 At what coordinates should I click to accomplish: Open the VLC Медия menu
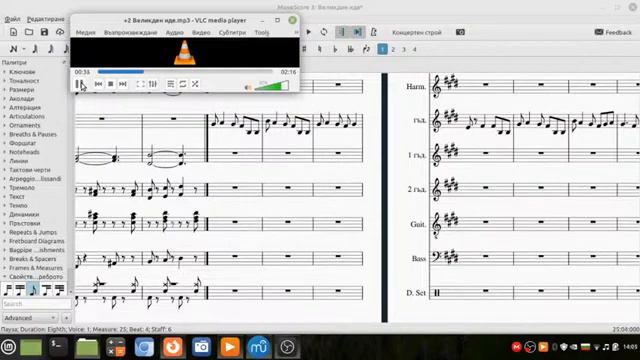86,32
